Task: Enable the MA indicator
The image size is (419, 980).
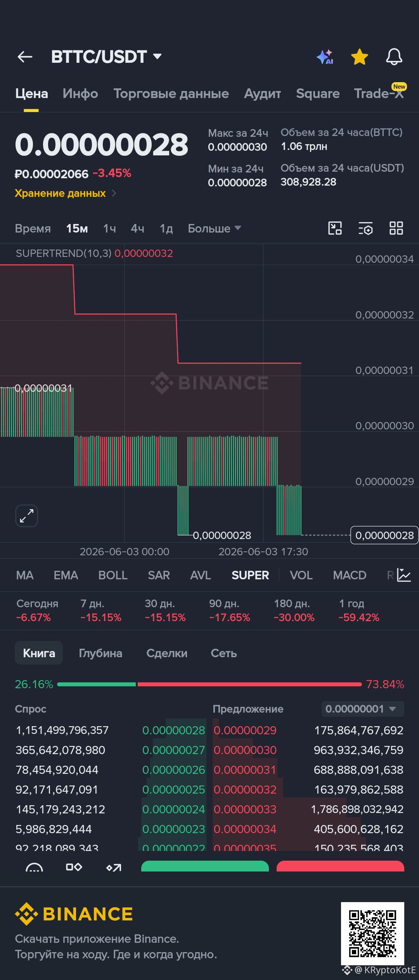Action: pos(25,575)
